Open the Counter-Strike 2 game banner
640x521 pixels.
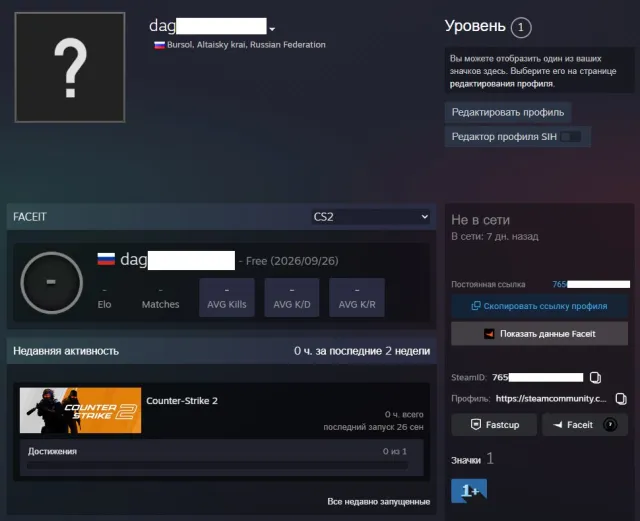pos(80,410)
